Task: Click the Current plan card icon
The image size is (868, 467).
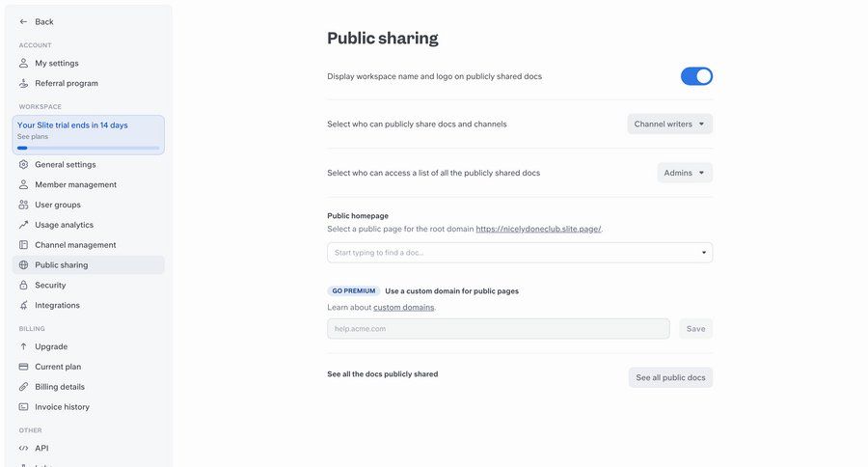Action: pos(24,367)
